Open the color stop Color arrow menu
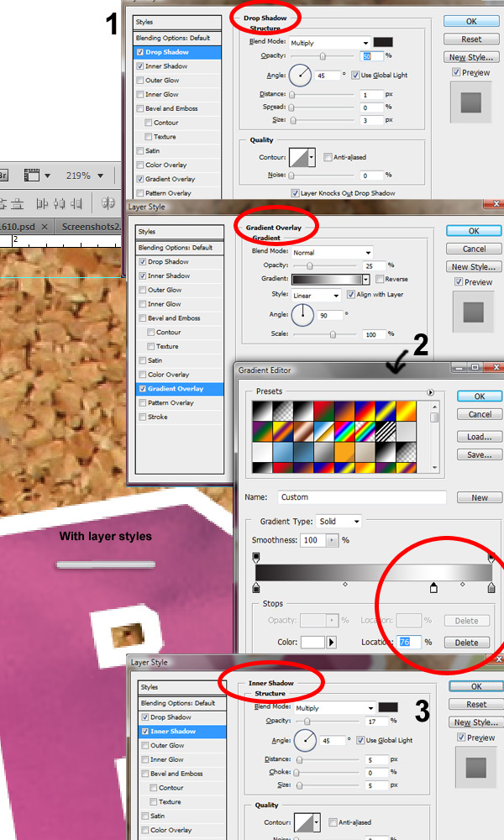Viewport: 504px width, 840px height. (332, 642)
